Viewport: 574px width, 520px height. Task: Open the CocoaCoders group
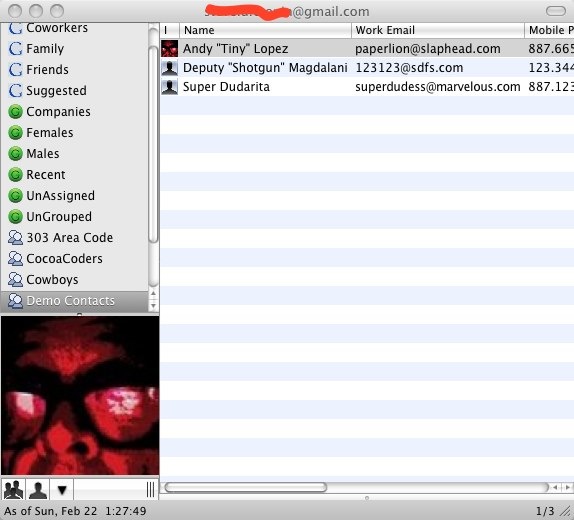click(55, 259)
